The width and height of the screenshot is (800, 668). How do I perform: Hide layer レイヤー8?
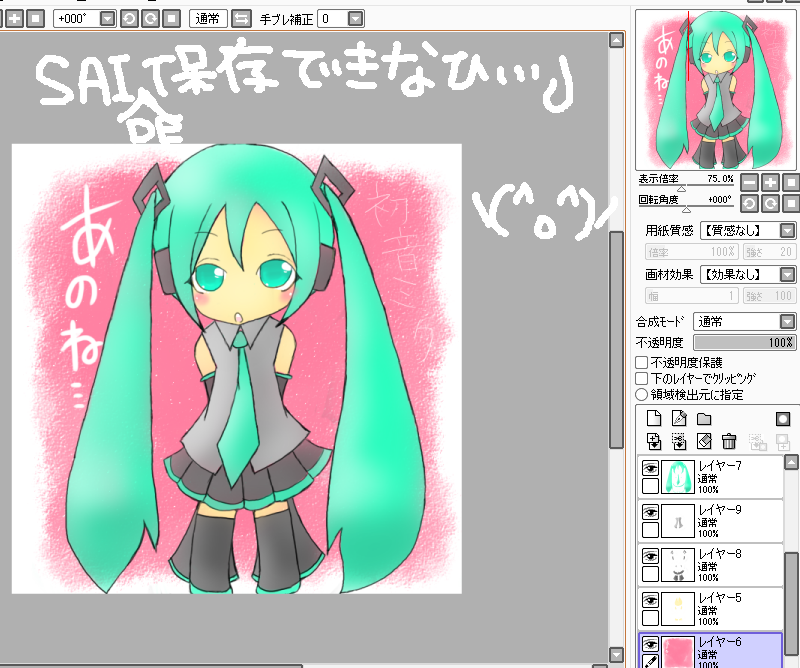[650, 556]
